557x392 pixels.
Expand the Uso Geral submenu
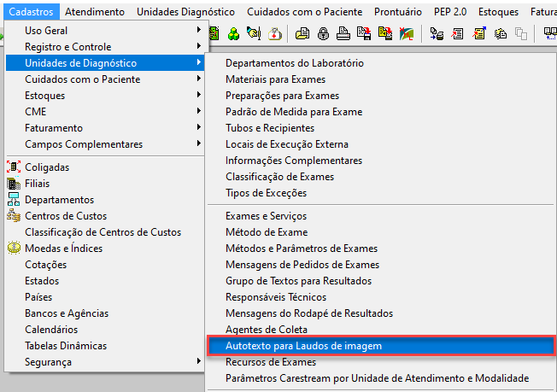point(105,31)
